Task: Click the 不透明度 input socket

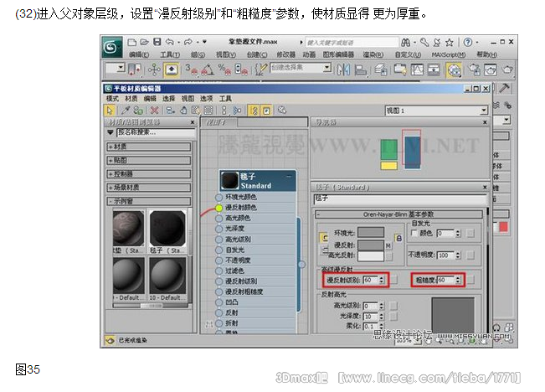Action: pyautogui.click(x=219, y=260)
